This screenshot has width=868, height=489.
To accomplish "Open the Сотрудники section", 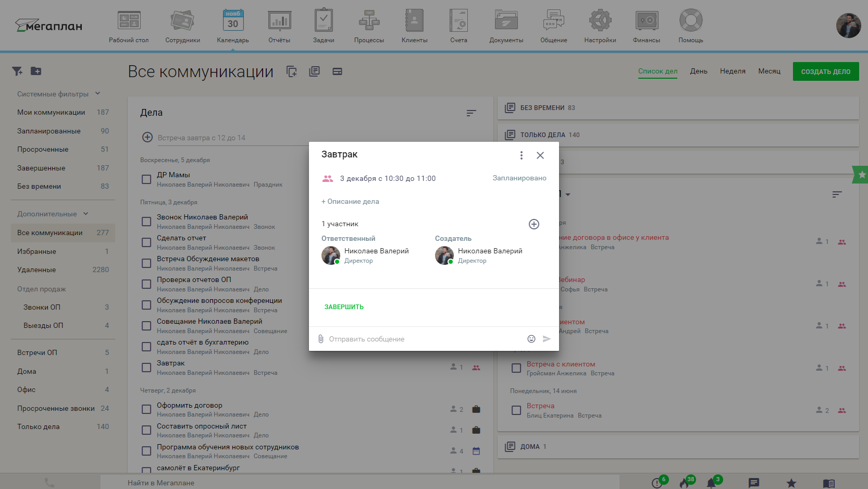I will click(182, 26).
